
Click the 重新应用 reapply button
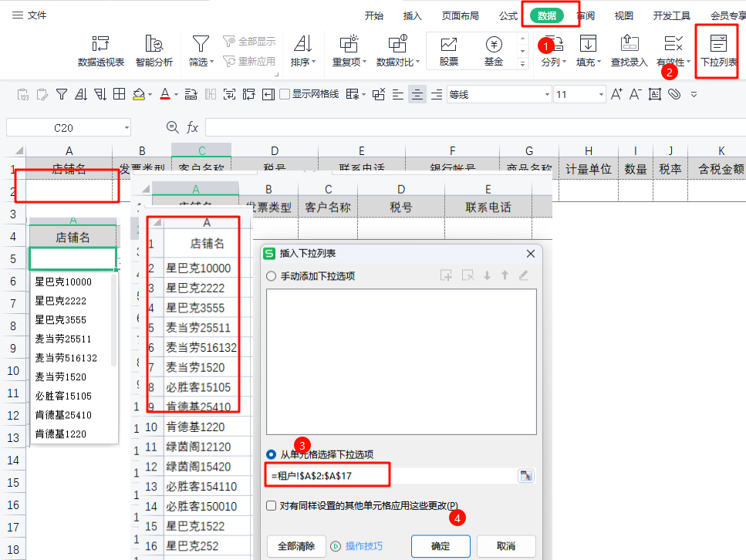(250, 61)
